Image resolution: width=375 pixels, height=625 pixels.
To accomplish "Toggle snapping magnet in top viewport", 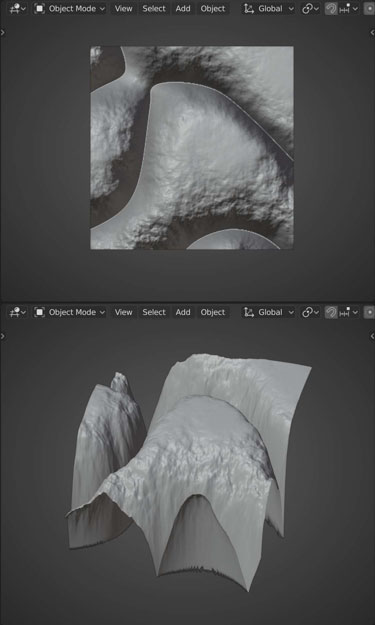I will pos(331,8).
